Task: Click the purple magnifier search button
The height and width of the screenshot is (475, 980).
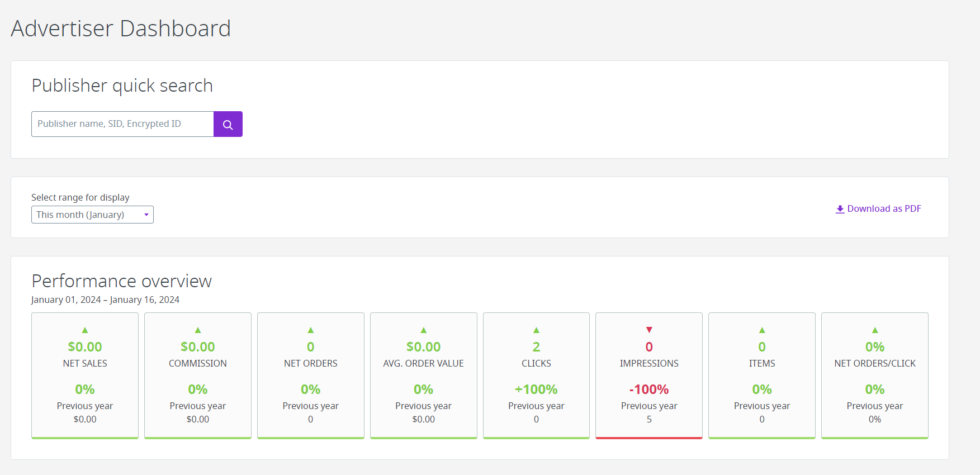Action: coord(228,124)
